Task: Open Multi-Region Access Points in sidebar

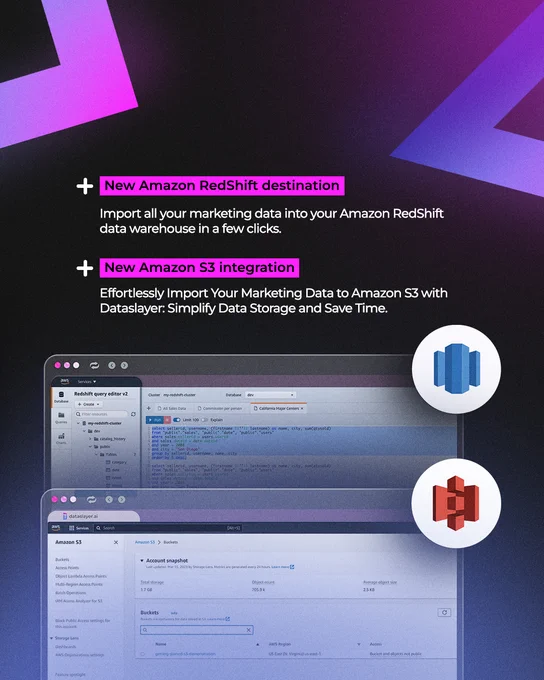Action: tap(79, 585)
